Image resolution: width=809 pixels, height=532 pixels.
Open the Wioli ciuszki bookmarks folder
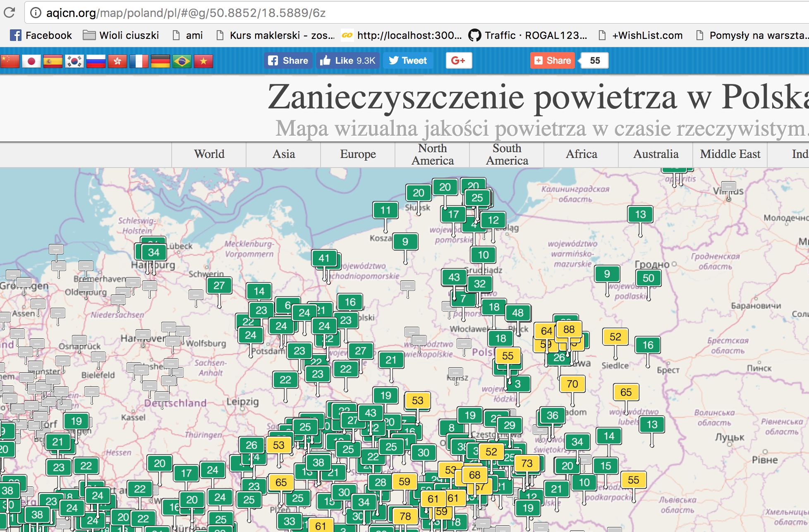tap(121, 36)
